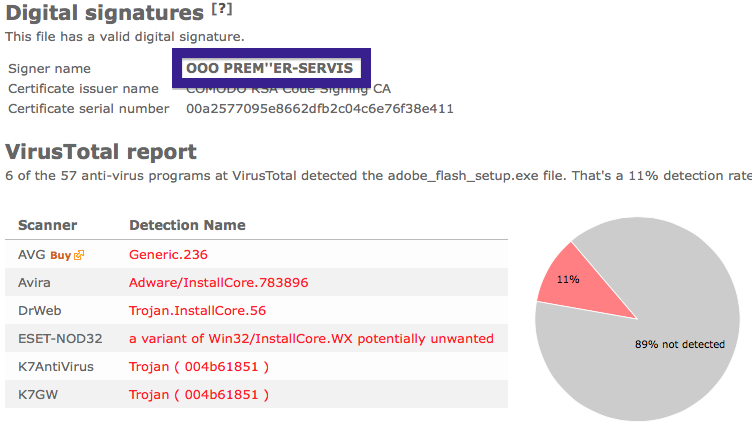
Task: Click the Scanner column header
Action: click(47, 225)
